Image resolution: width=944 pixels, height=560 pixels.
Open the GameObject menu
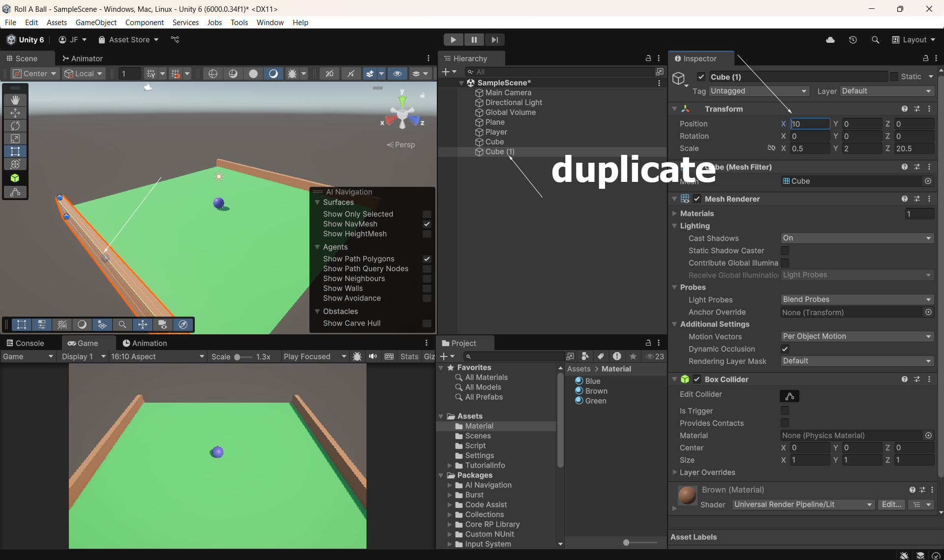pyautogui.click(x=96, y=23)
